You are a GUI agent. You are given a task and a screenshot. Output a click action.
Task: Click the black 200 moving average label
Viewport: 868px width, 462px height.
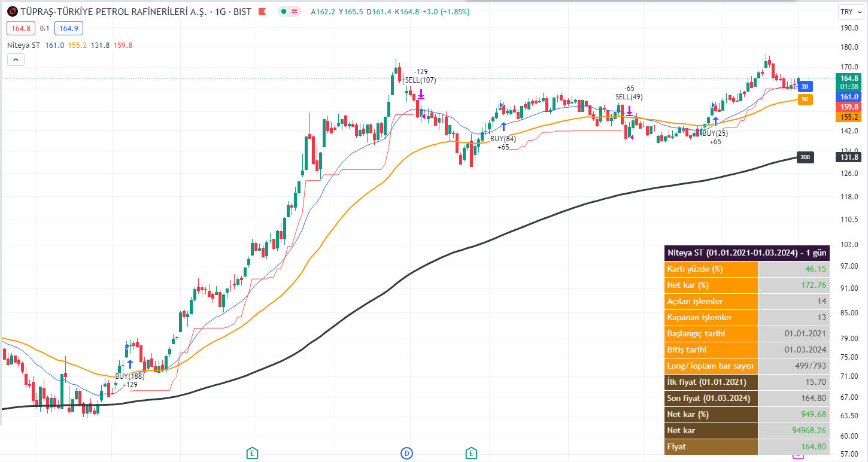point(805,157)
